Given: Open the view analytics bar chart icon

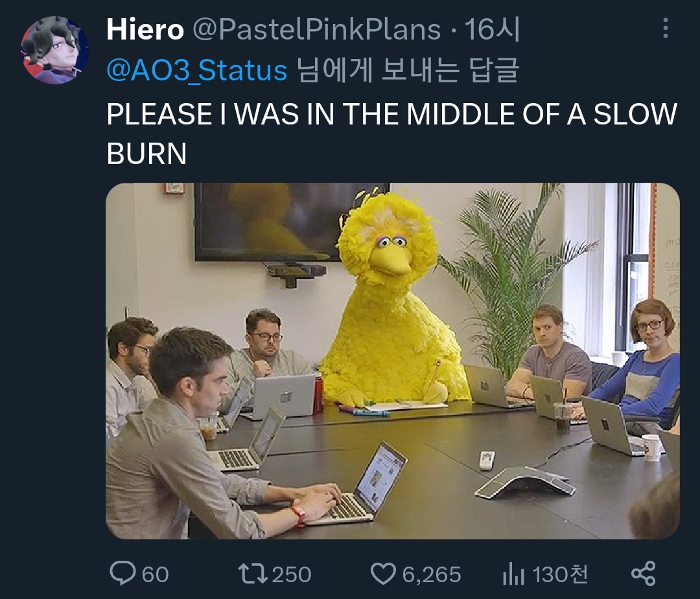Looking at the screenshot, I should tap(513, 574).
